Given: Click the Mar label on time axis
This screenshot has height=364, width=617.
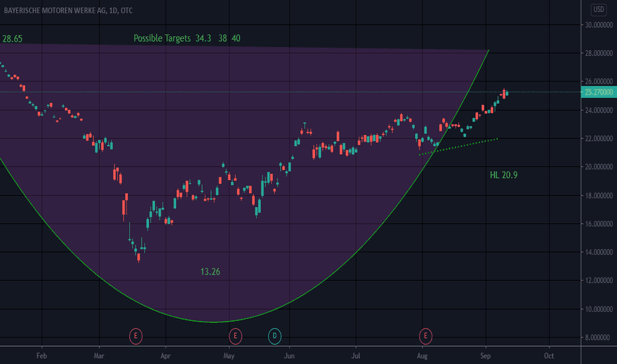Looking at the screenshot, I should coord(99,356).
